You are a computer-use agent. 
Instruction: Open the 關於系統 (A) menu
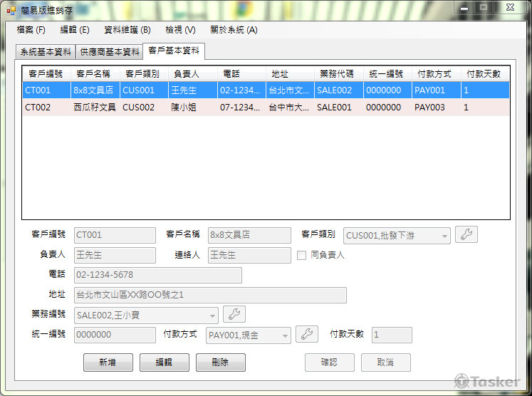[x=234, y=30]
